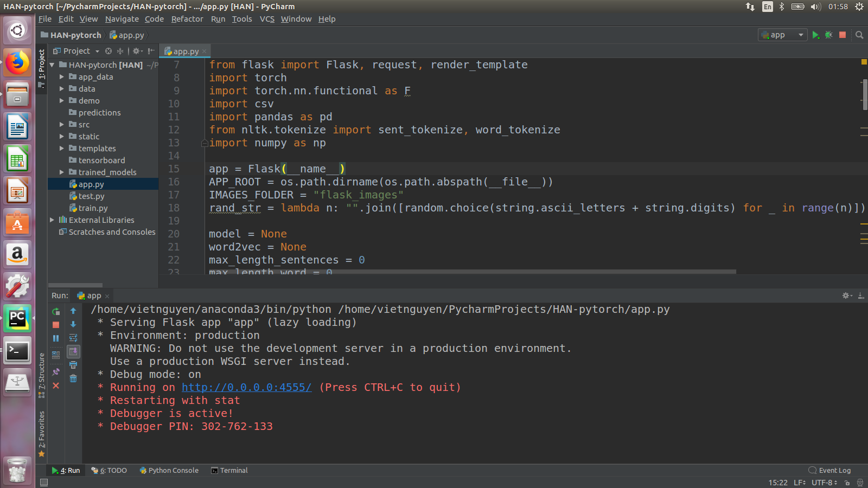Expand the data folder
The height and width of the screenshot is (488, 868).
[62, 89]
